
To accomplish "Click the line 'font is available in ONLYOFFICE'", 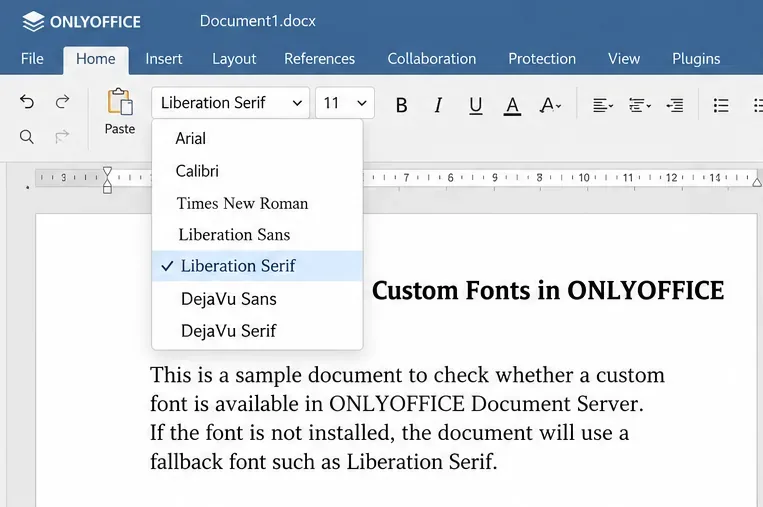I will (x=397, y=404).
